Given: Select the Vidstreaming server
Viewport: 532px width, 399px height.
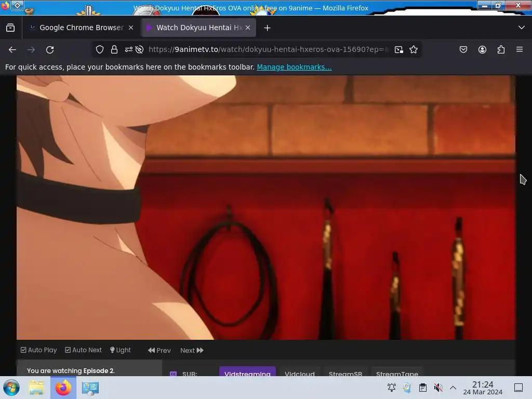Looking at the screenshot, I should coord(247,371).
